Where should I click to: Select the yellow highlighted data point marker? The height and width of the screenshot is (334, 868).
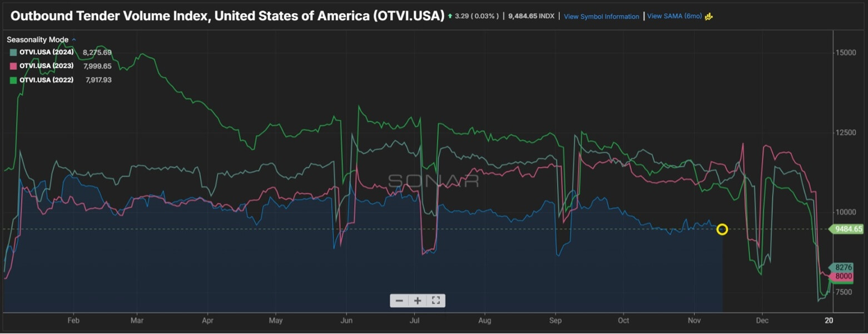(722, 229)
